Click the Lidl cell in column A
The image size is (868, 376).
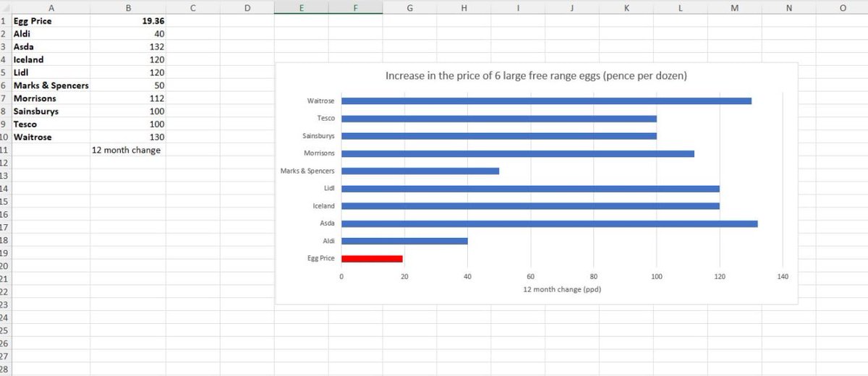[50, 73]
